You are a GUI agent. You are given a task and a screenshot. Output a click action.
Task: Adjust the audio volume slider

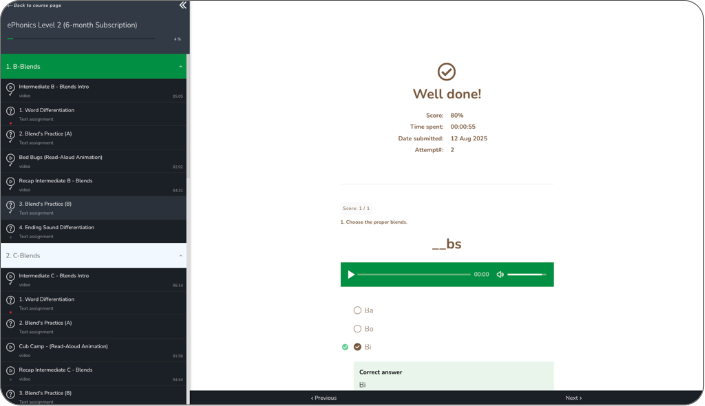(x=526, y=274)
